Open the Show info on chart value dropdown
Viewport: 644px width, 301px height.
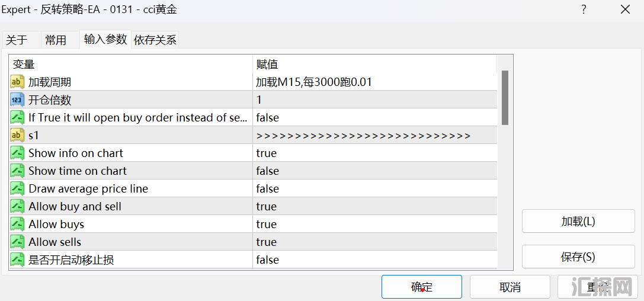click(x=266, y=153)
